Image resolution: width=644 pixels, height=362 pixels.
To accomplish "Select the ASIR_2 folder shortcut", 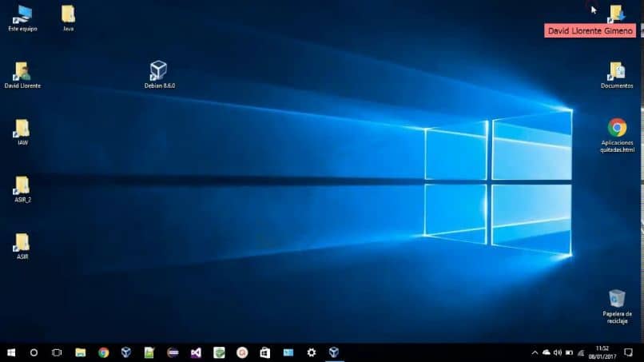I will click(x=22, y=189).
